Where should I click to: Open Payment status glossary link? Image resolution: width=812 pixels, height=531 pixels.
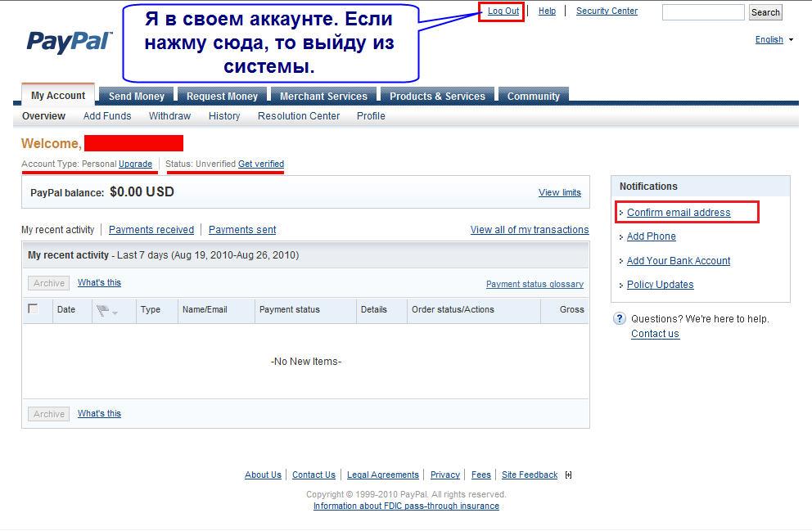[x=535, y=284]
